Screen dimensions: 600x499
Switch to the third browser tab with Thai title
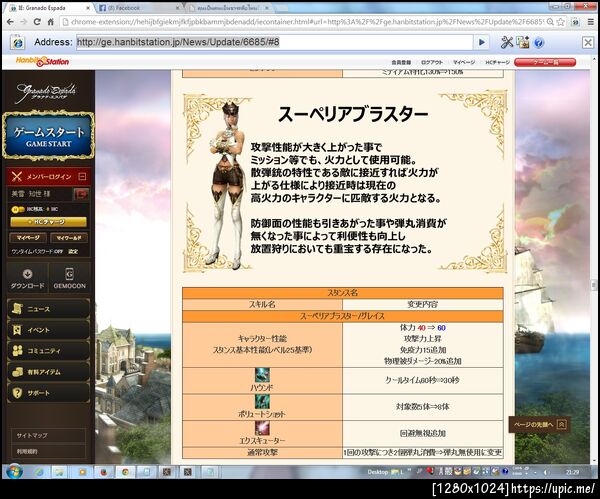(x=228, y=8)
